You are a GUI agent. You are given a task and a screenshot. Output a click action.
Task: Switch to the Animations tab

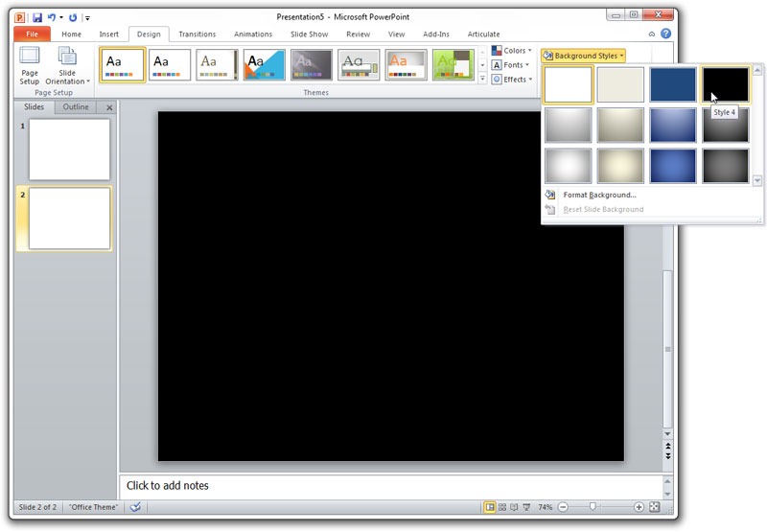pyautogui.click(x=253, y=35)
